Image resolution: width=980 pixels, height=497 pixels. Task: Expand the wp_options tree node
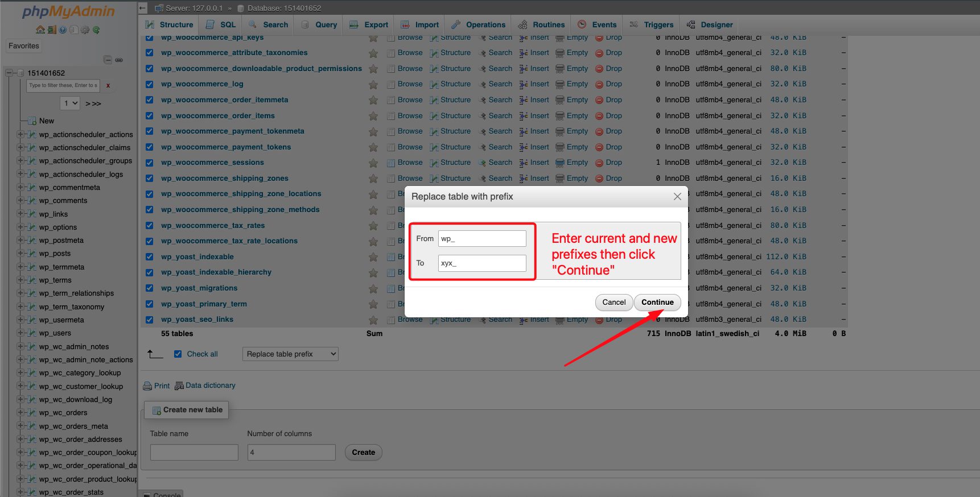click(x=20, y=227)
